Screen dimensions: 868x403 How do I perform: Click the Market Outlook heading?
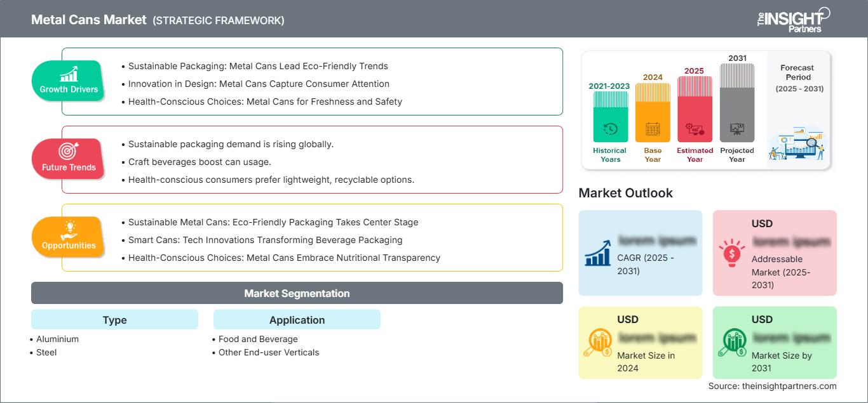625,193
